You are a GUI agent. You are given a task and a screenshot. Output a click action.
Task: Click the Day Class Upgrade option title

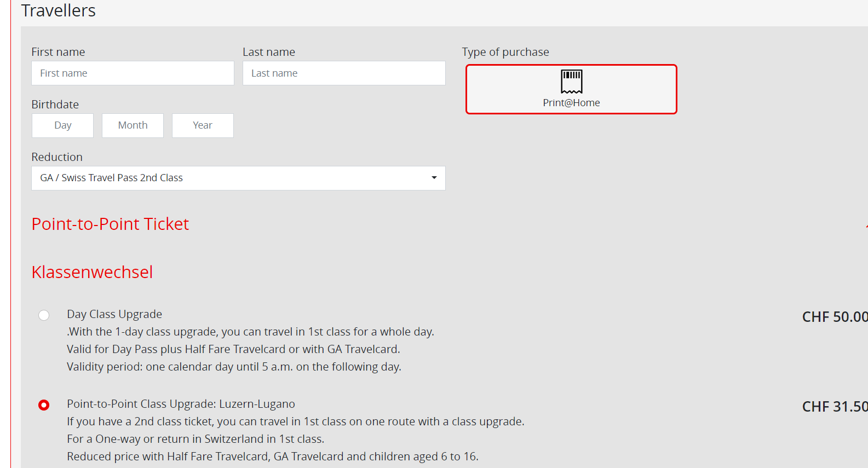click(x=114, y=314)
